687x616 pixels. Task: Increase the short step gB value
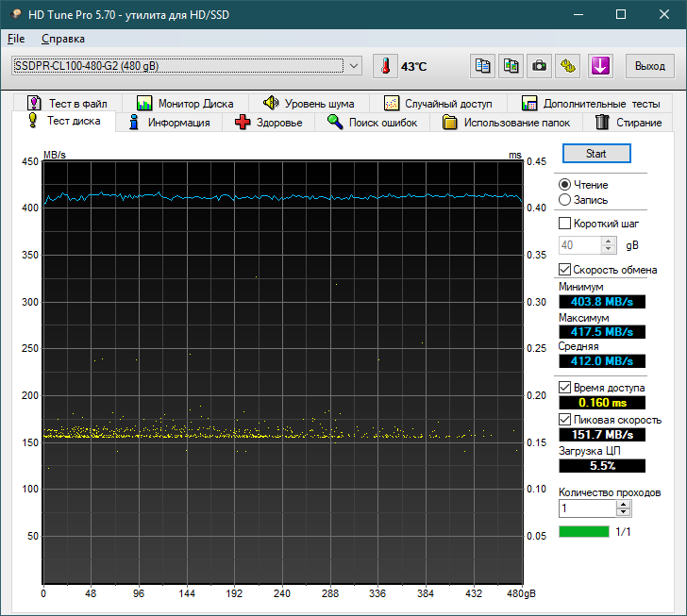pos(608,241)
